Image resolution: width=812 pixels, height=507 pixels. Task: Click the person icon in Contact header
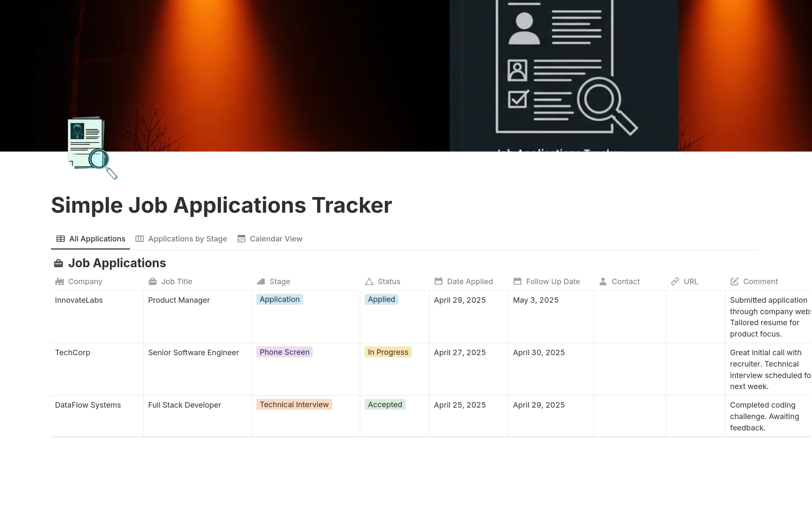point(603,282)
